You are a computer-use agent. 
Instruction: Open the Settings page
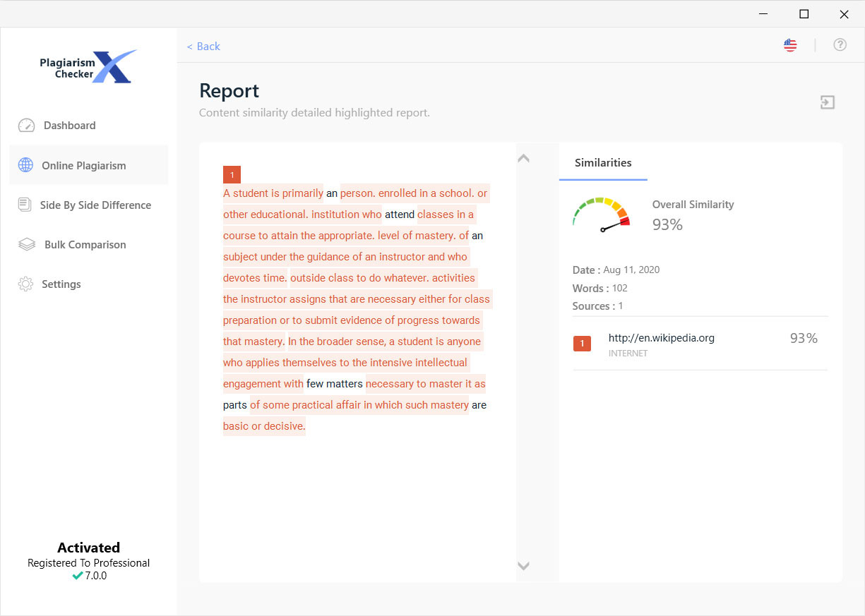(x=61, y=284)
